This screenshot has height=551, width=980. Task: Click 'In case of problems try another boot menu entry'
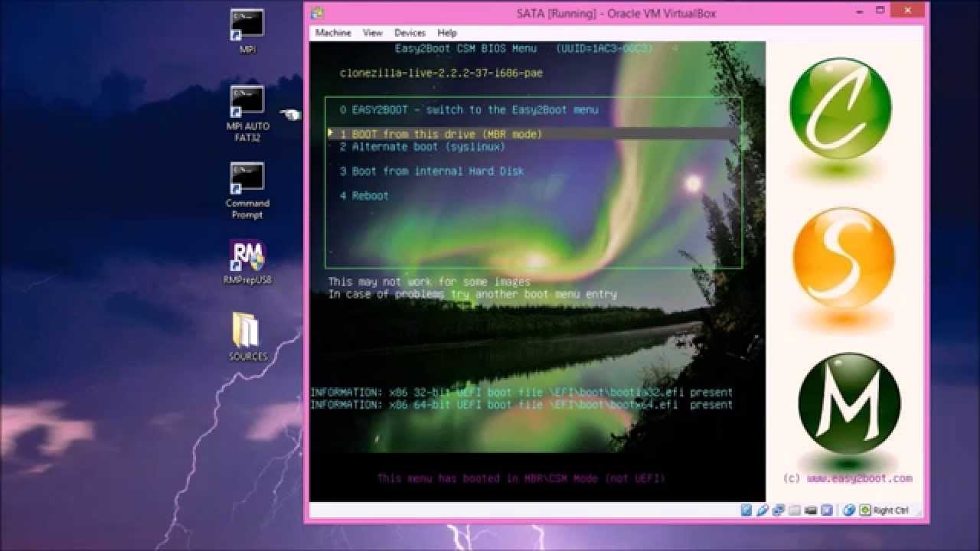tap(472, 294)
